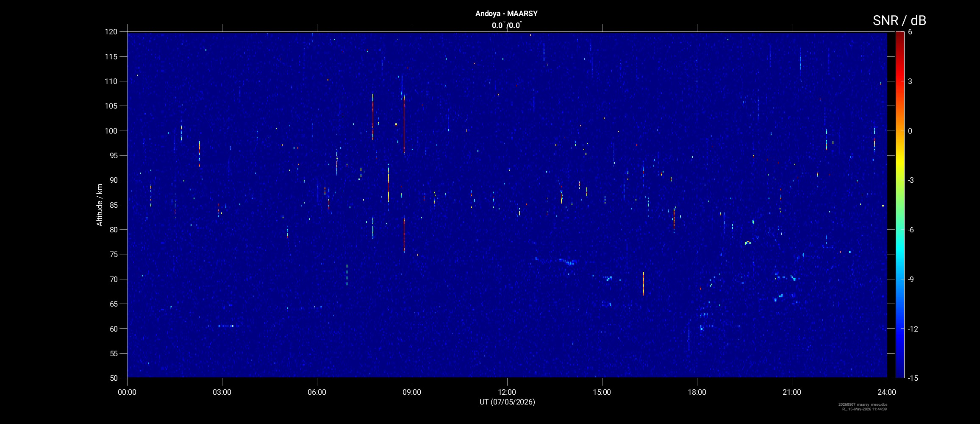The image size is (980, 424).
Task: Click the altitude tick label '80'
Action: (x=113, y=229)
